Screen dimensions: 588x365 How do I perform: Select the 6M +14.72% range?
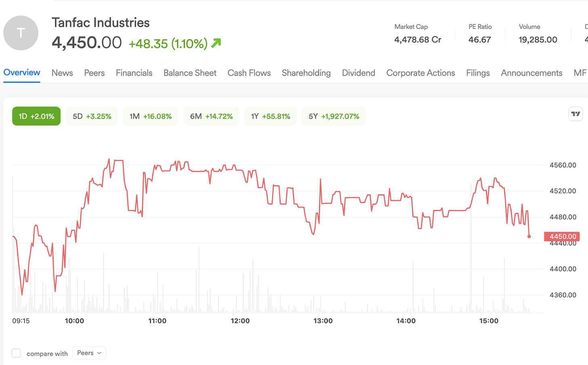point(211,116)
